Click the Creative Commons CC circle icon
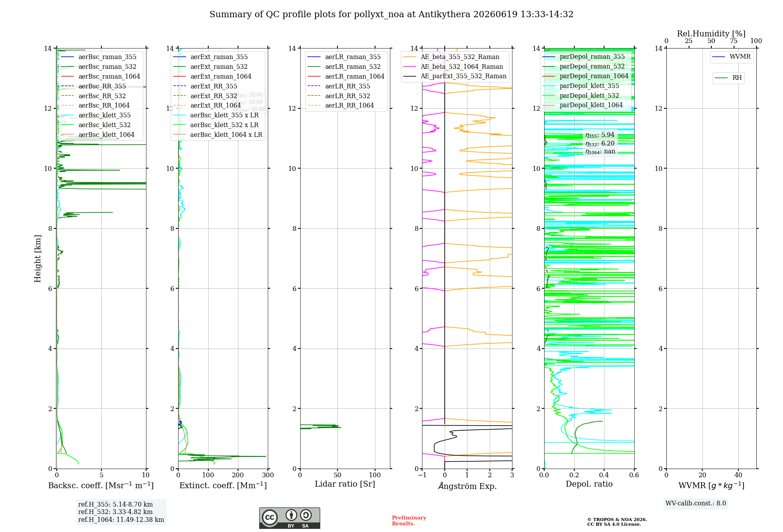Viewport: 783px width, 532px height. [x=270, y=518]
